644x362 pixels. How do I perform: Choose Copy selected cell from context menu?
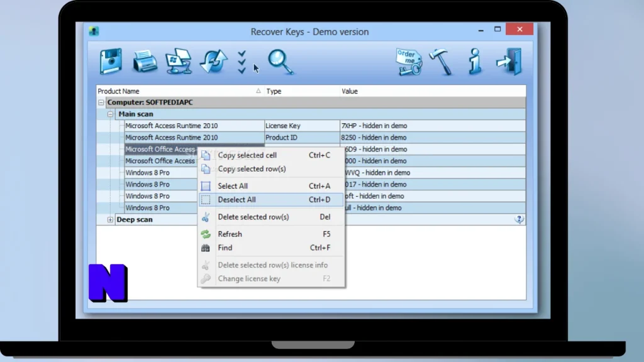[x=270, y=155]
